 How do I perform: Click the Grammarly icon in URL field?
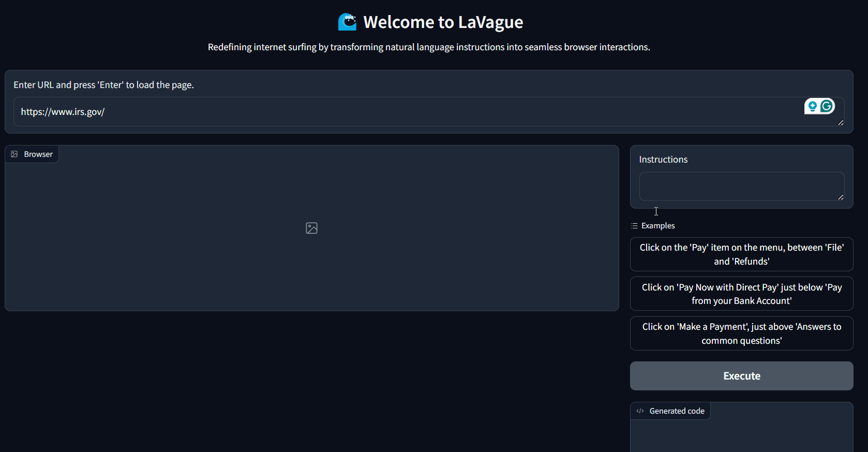[827, 106]
